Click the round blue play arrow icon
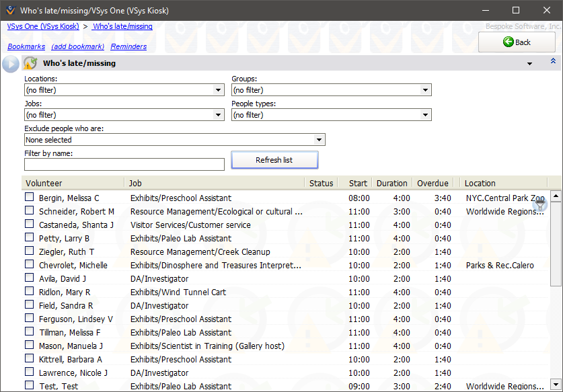 point(11,64)
